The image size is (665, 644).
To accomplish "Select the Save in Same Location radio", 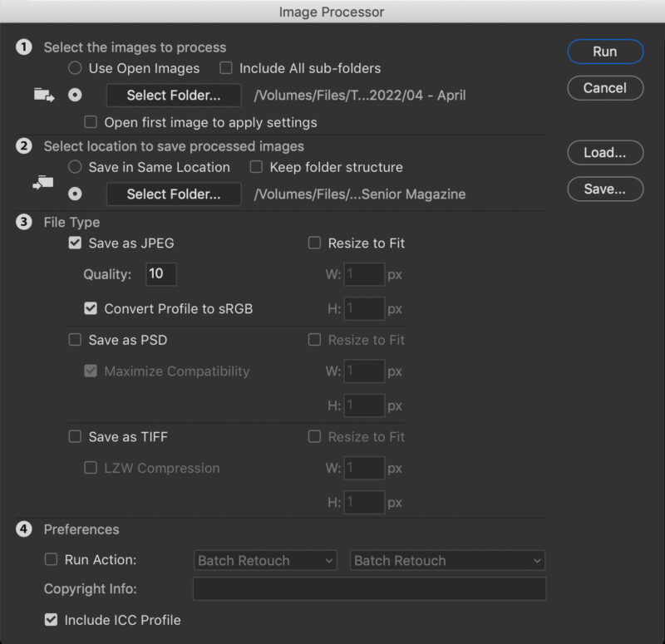I will (x=75, y=167).
